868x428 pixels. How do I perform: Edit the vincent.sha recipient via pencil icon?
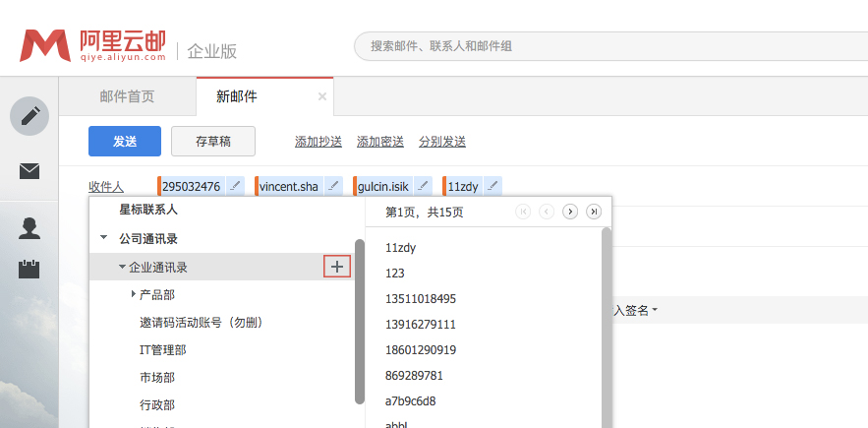click(x=333, y=186)
